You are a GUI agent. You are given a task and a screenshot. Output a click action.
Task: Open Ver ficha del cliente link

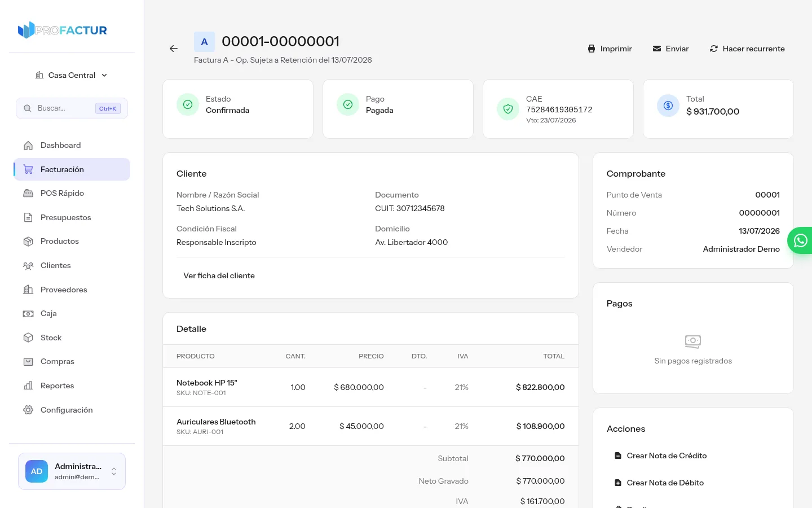pos(219,275)
